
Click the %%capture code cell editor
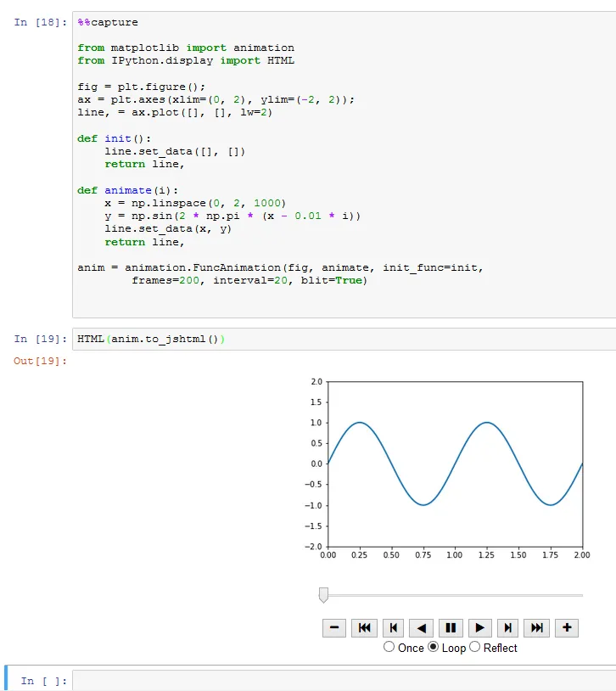click(x=344, y=165)
